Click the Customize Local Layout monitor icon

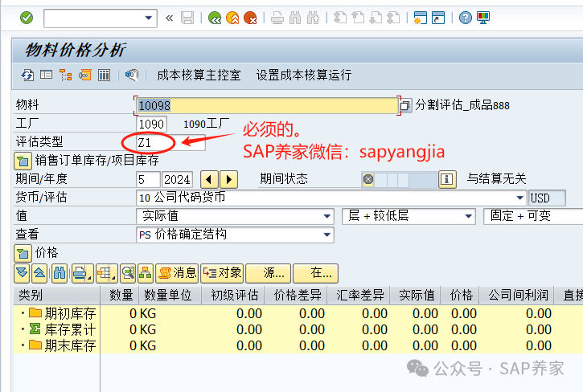(484, 18)
